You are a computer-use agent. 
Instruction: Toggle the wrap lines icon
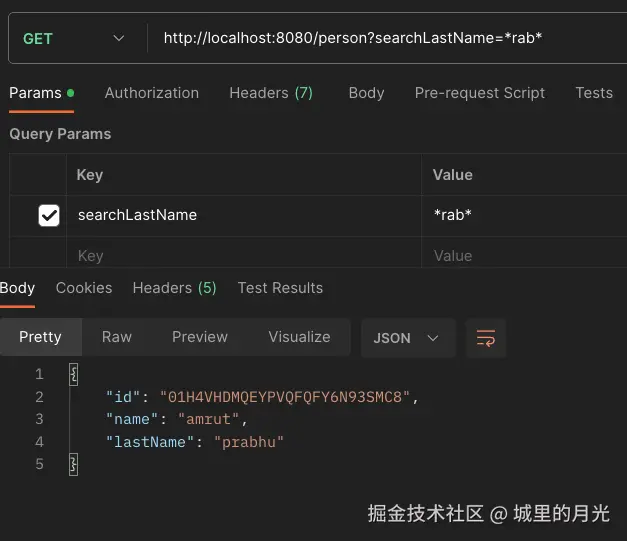click(x=486, y=338)
